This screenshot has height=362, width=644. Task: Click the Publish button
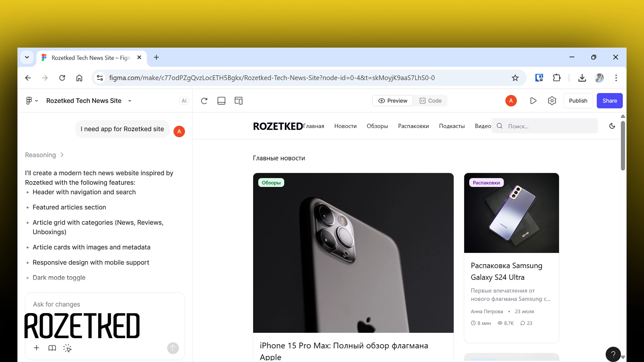[578, 101]
